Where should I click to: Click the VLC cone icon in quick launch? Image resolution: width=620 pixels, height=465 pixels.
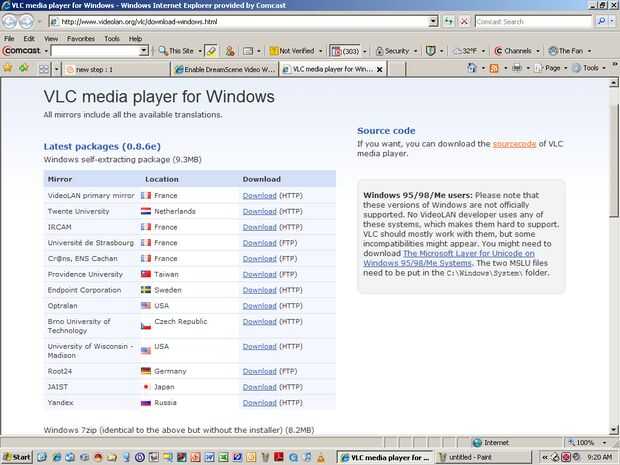point(320,458)
